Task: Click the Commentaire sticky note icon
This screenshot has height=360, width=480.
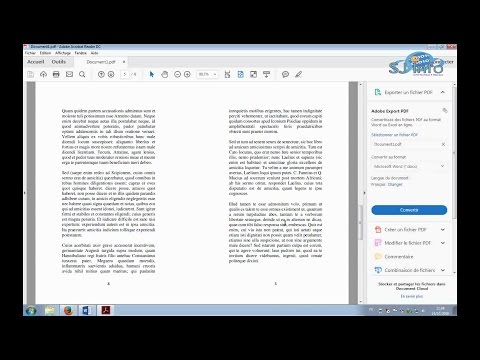Action: pyautogui.click(x=378, y=256)
